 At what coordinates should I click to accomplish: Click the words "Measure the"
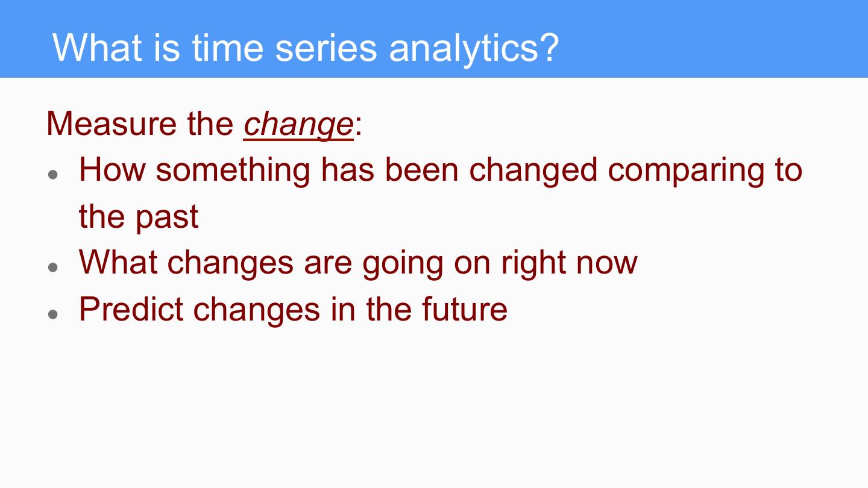(140, 124)
